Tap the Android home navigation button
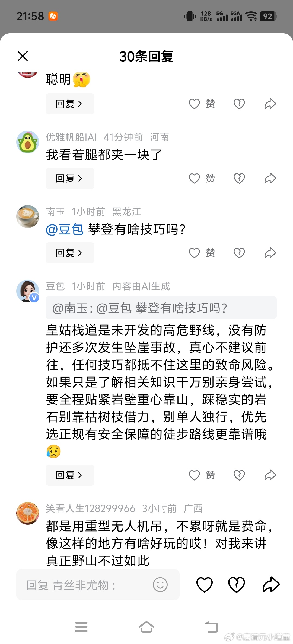The height and width of the screenshot is (644, 293). click(x=146, y=627)
